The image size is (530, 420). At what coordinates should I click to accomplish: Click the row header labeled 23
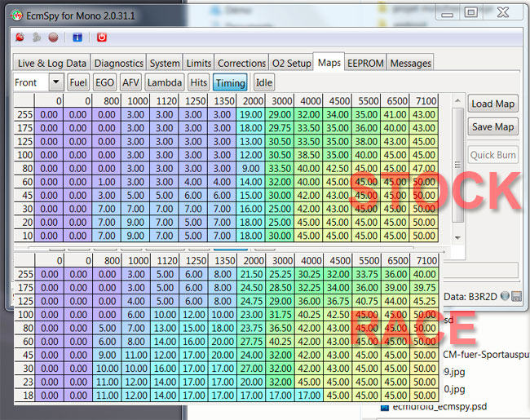tap(25, 382)
